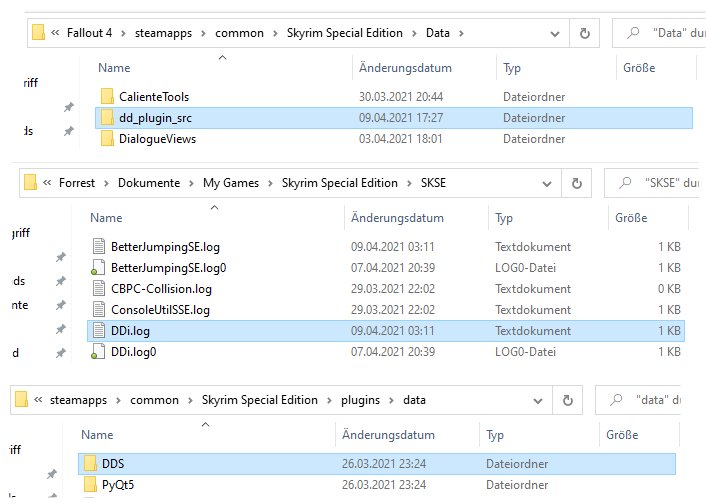
Task: Open address history dropdown in Data window
Action: 555,34
